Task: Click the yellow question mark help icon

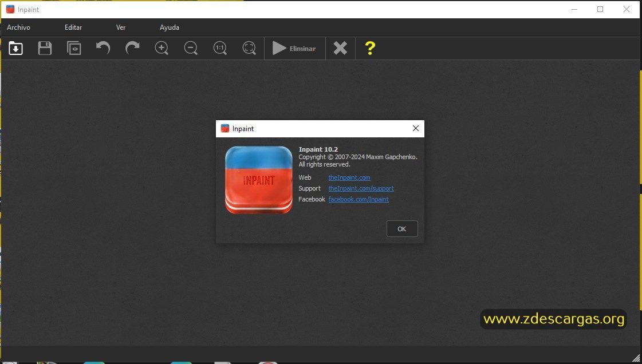Action: point(370,48)
